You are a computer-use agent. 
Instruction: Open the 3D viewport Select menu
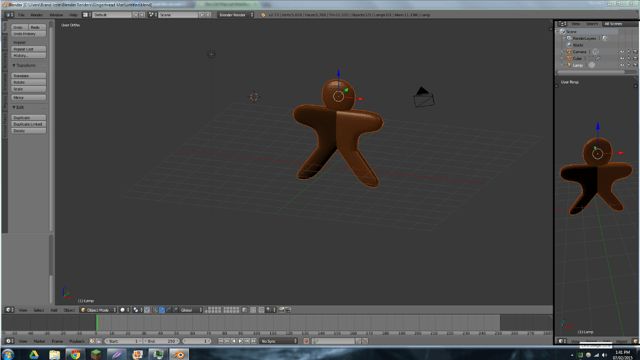pos(38,310)
